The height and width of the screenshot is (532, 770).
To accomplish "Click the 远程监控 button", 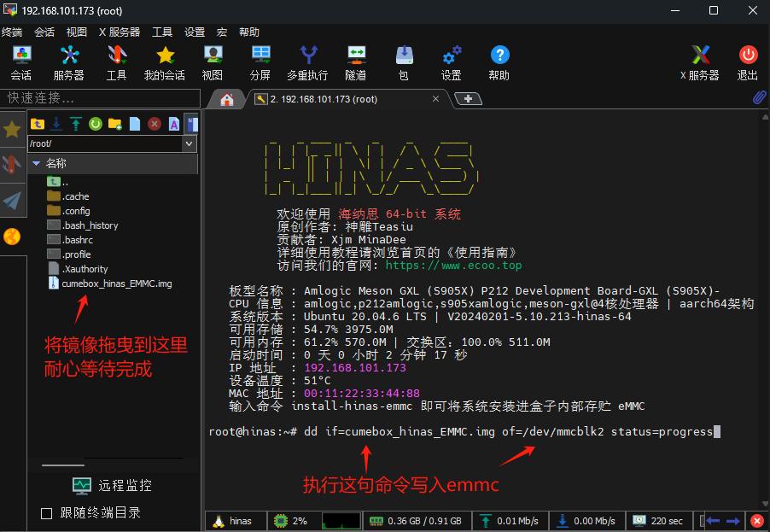I will point(114,485).
